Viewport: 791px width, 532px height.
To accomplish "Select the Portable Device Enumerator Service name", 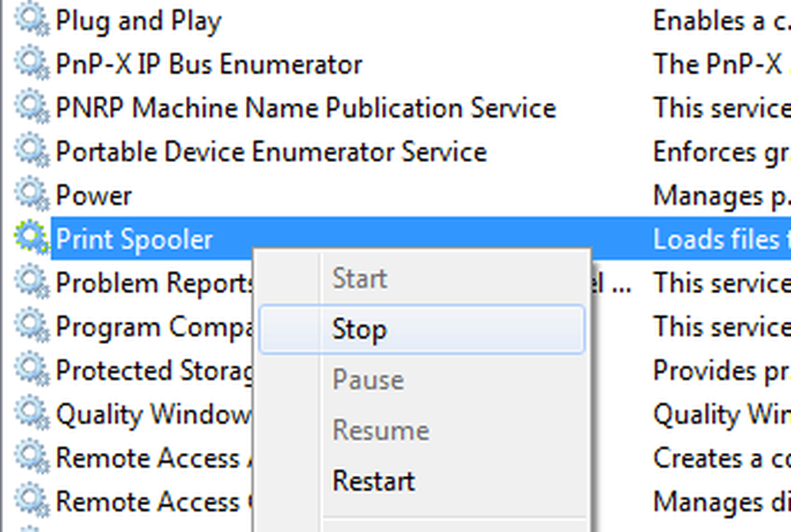I will (x=271, y=151).
